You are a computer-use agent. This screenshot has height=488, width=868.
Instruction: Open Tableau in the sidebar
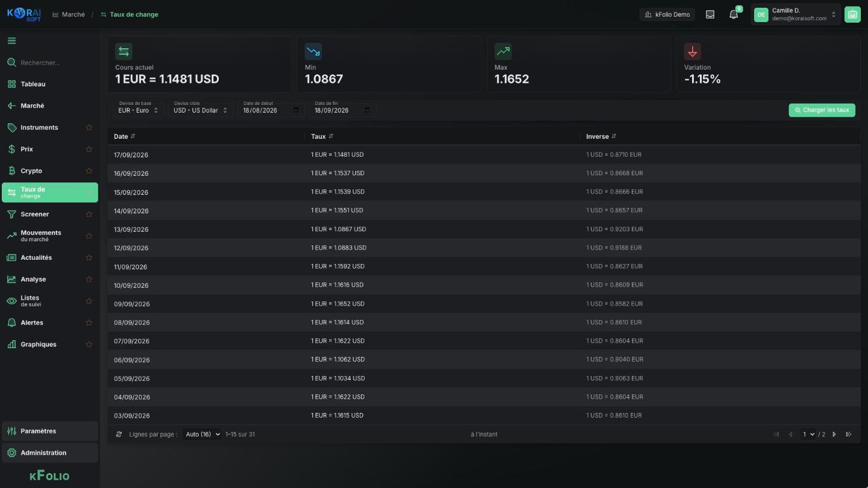click(49, 84)
